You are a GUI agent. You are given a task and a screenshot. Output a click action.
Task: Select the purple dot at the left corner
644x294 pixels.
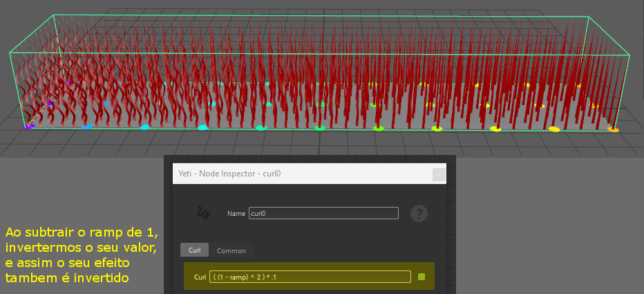click(x=28, y=127)
